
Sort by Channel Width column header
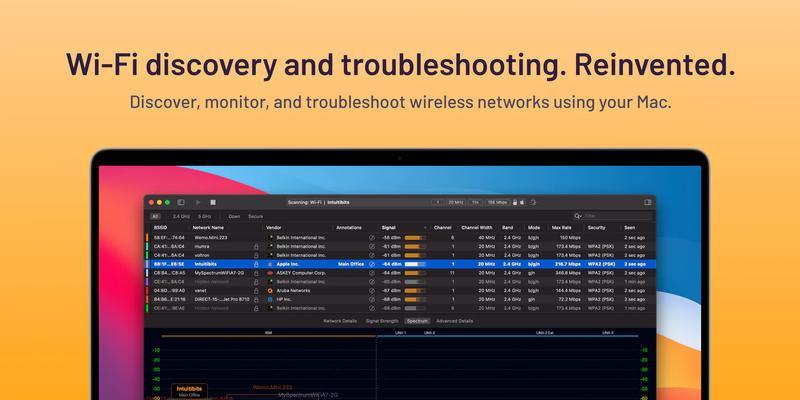pyautogui.click(x=477, y=228)
